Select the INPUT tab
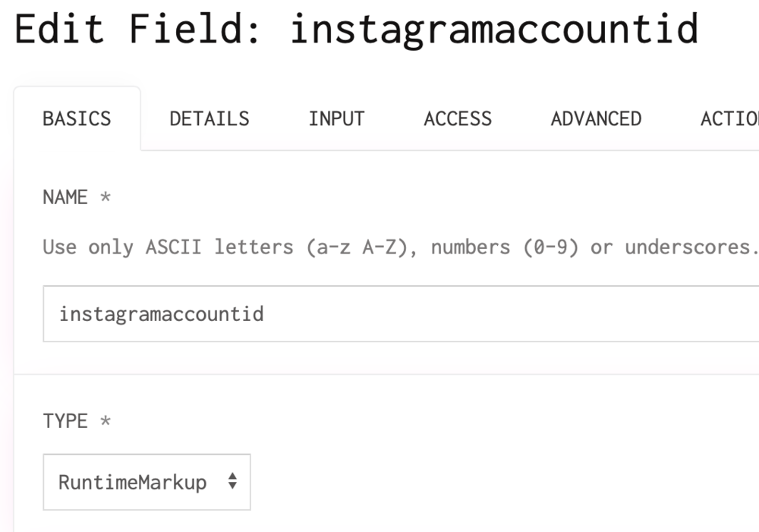 point(336,119)
